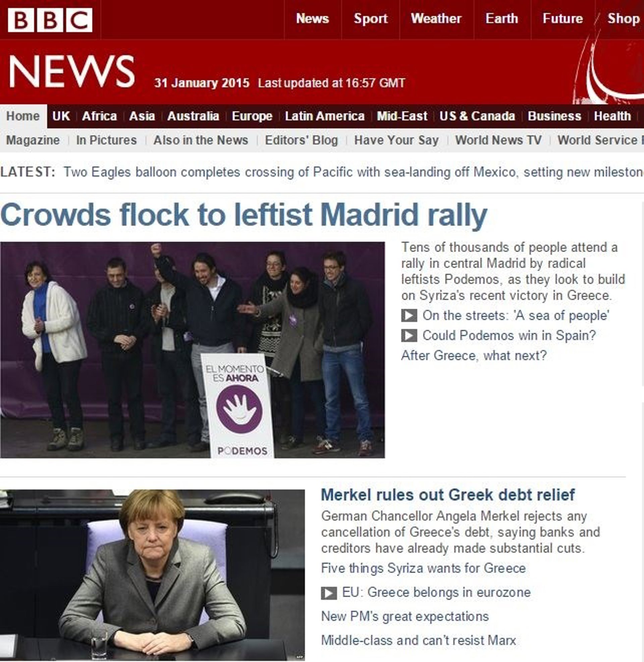Play video icon beside 'EU: Greece belongs in eurozone'

(x=329, y=593)
